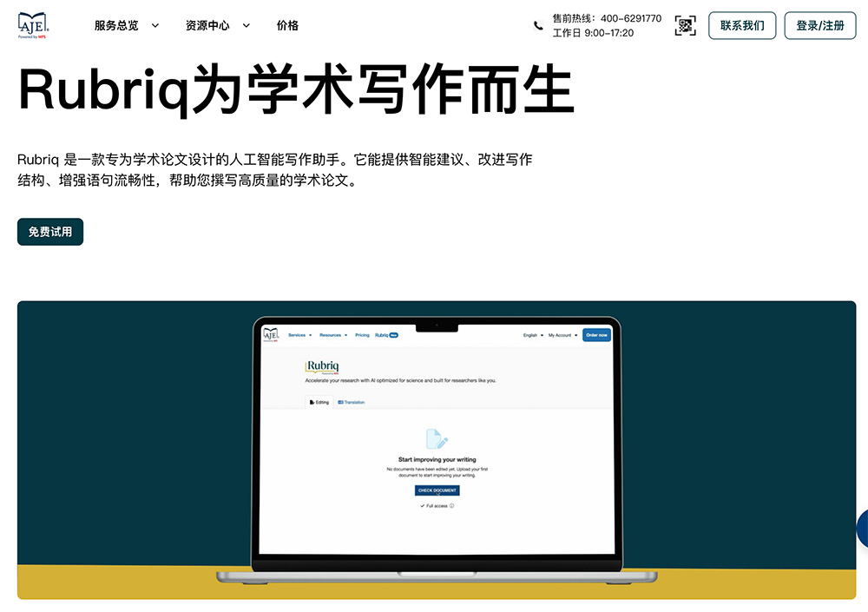Viewport: 868px width, 612px height.
Task: Click the New badge beside Rubriq nav link
Action: point(392,335)
